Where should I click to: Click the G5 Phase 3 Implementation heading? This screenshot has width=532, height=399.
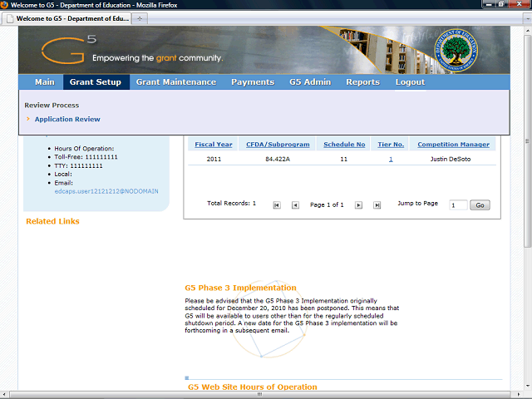pyautogui.click(x=240, y=288)
